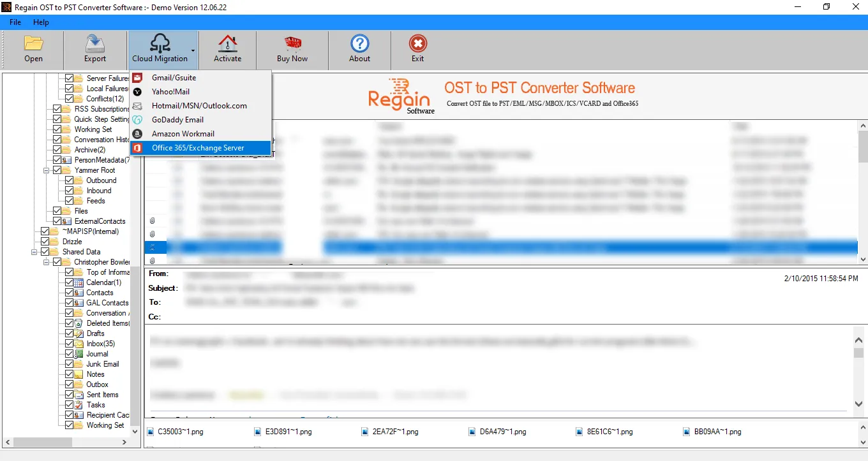Click the Office 365 logo icon
Screen dimensions: 868x461
pyautogui.click(x=137, y=148)
